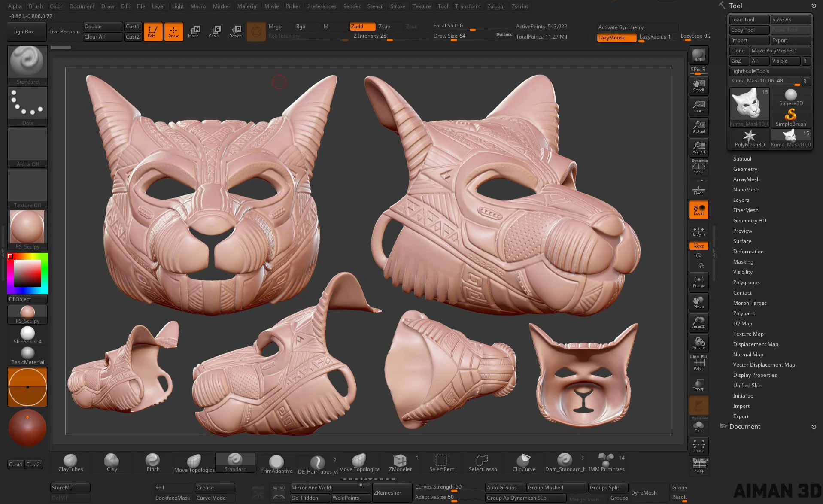Screen dimensions: 823x504
Task: Open the Dots stroke picker
Action: pyautogui.click(x=27, y=106)
